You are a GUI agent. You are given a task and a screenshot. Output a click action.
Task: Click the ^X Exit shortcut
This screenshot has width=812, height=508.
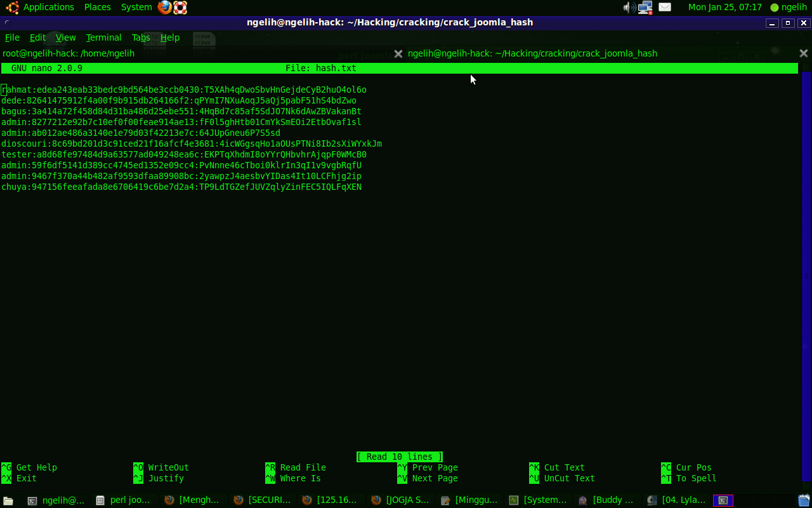pyautogui.click(x=19, y=478)
